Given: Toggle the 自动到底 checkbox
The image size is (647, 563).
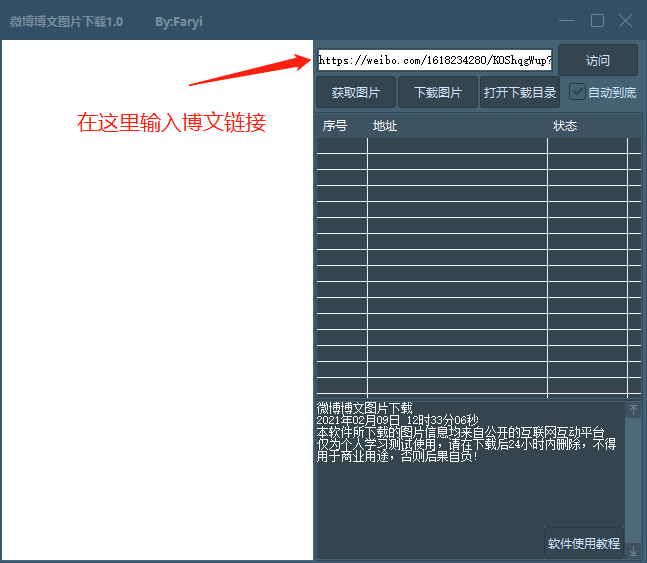Looking at the screenshot, I should click(x=577, y=92).
